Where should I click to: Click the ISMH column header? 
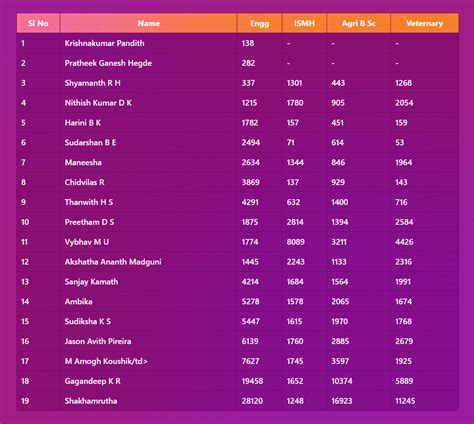[x=304, y=23]
